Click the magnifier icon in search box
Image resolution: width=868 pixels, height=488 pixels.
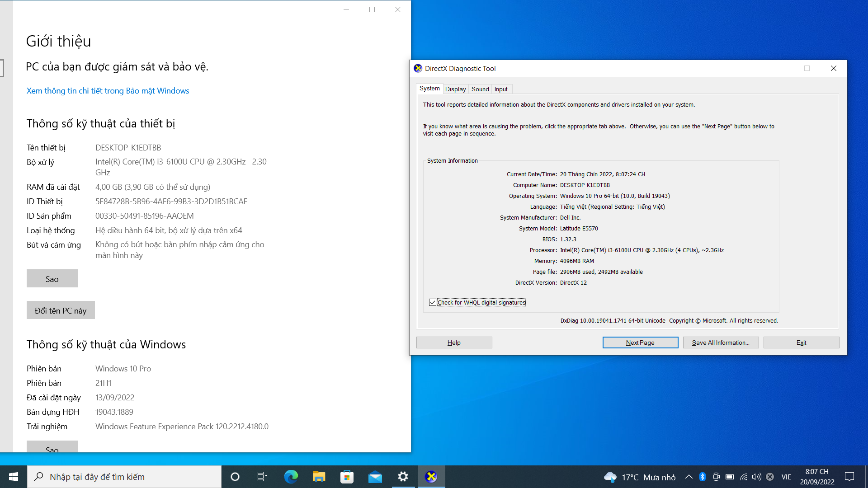pyautogui.click(x=39, y=477)
